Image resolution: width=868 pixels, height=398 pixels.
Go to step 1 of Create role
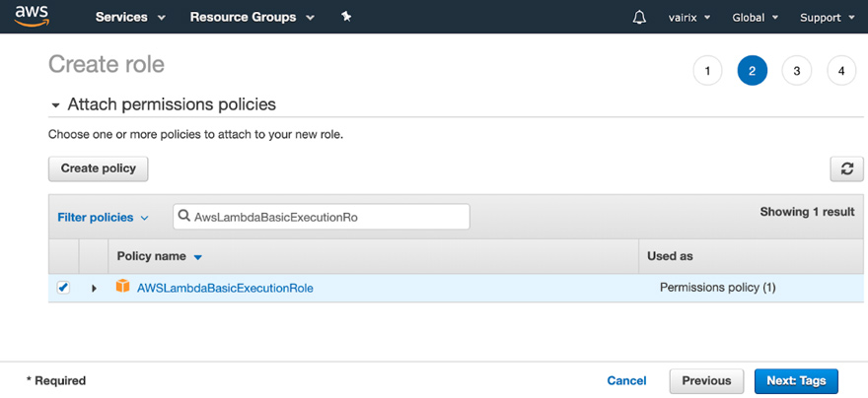tap(707, 71)
